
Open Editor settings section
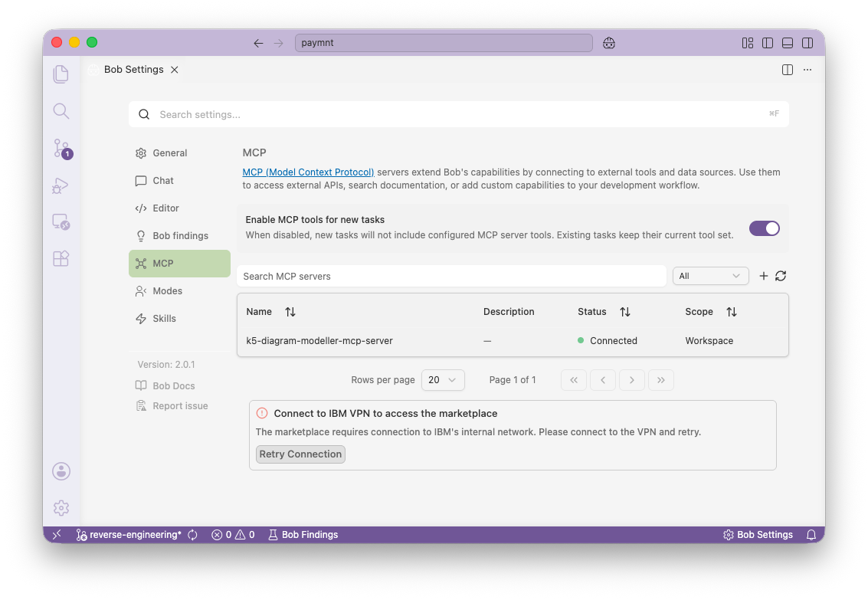179,208
